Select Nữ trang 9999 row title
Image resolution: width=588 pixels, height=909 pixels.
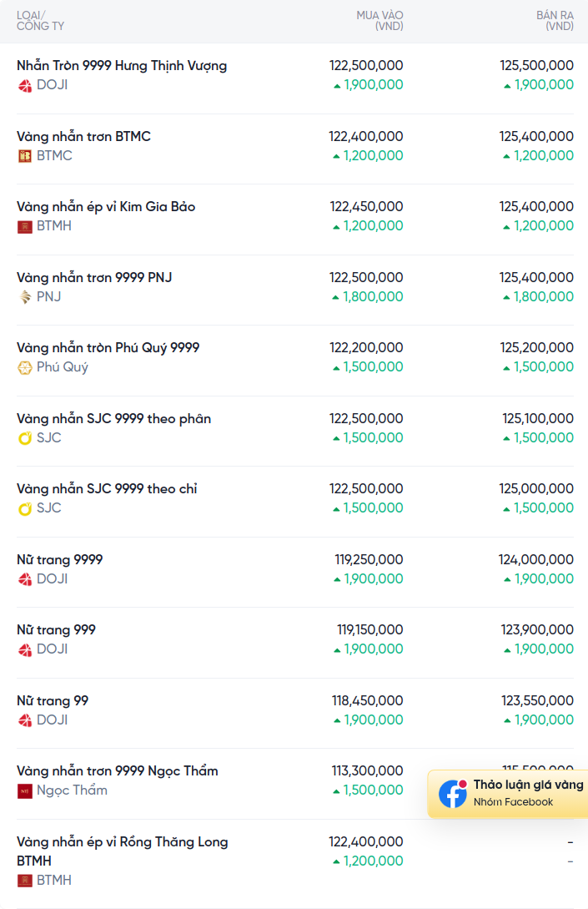pyautogui.click(x=60, y=559)
